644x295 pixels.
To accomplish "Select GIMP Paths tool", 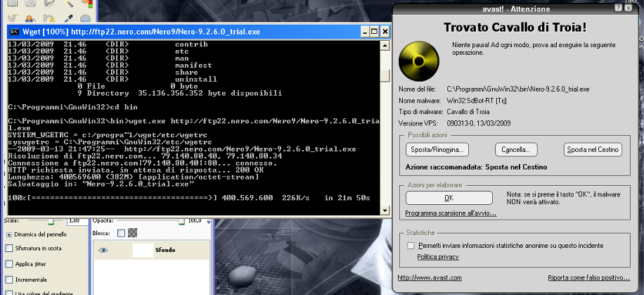I will (x=49, y=18).
